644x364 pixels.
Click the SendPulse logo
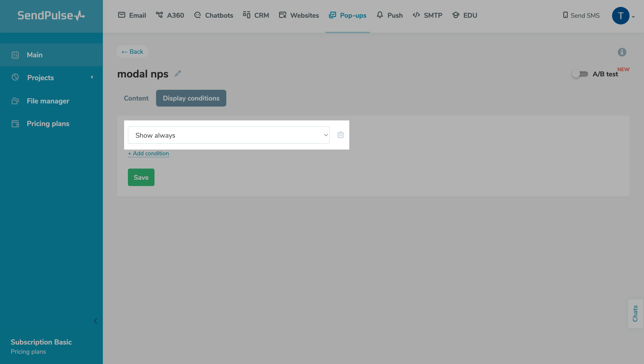click(51, 15)
